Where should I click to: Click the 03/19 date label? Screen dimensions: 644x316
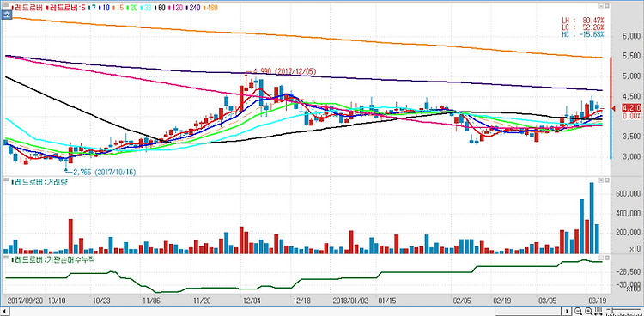tap(597, 301)
